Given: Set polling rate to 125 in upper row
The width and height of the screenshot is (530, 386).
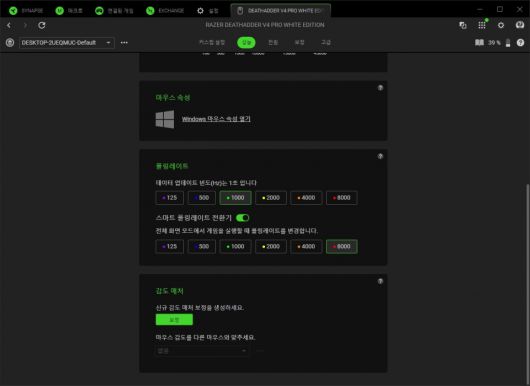Looking at the screenshot, I should click(170, 198).
